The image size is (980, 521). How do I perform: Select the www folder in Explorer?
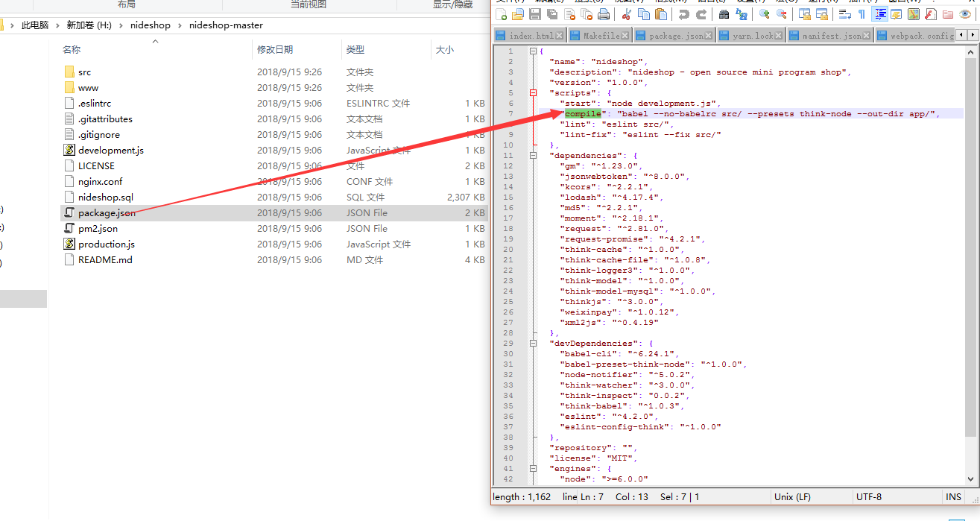coord(88,88)
